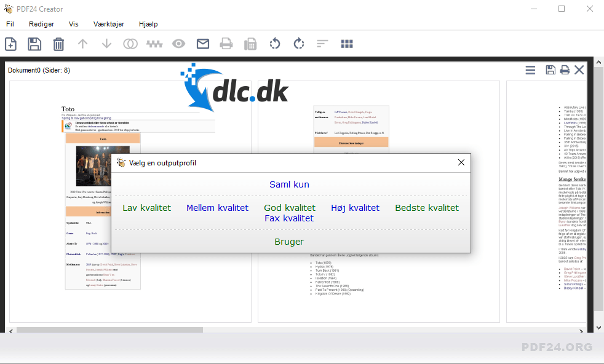Click the new document icon in toolbar
The image size is (604, 364).
pos(11,44)
